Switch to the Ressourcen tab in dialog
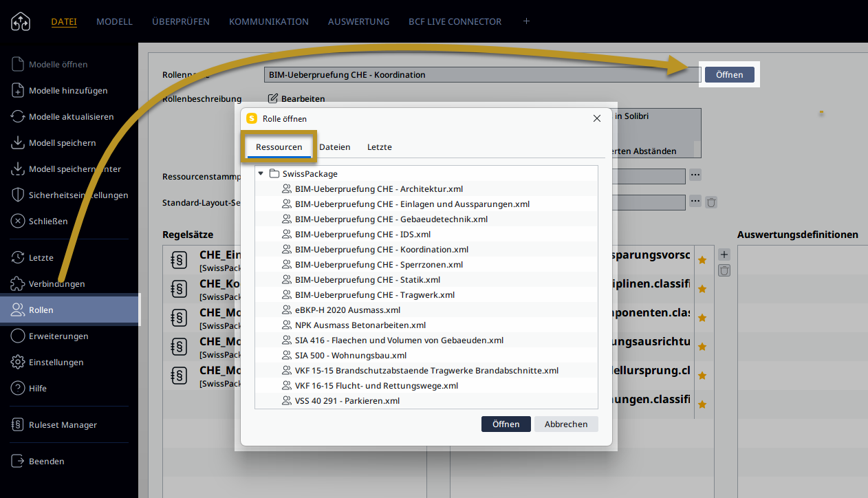Image resolution: width=868 pixels, height=498 pixels. pyautogui.click(x=279, y=147)
